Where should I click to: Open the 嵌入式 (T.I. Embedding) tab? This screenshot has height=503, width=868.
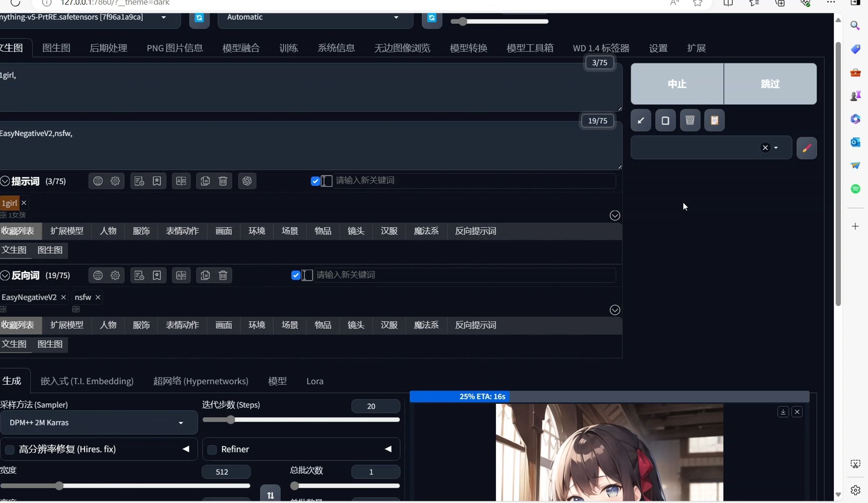pos(87,381)
